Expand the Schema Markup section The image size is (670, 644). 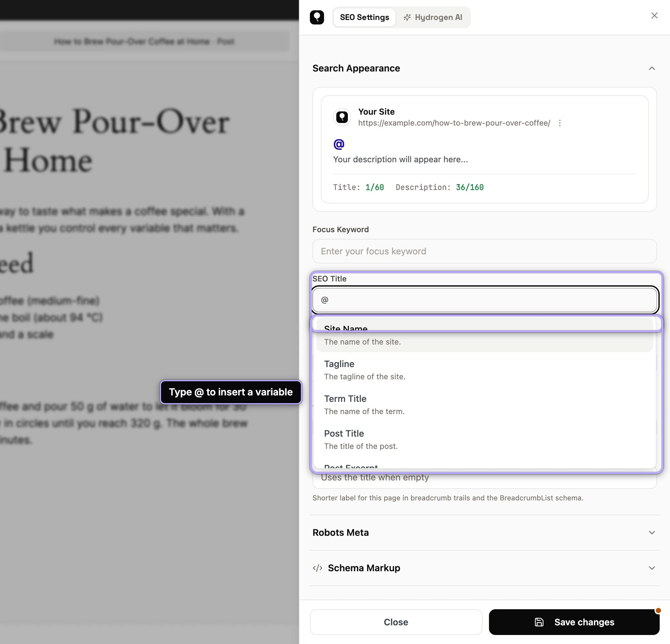pyautogui.click(x=484, y=568)
